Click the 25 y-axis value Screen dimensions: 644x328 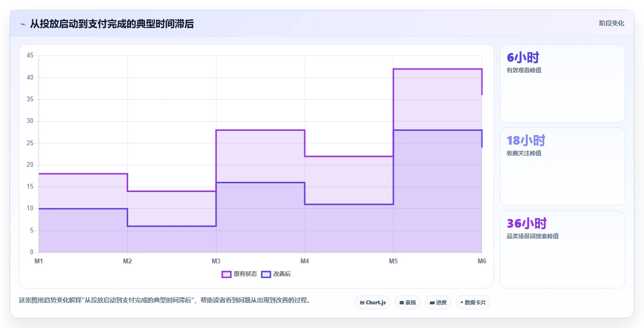coord(30,143)
